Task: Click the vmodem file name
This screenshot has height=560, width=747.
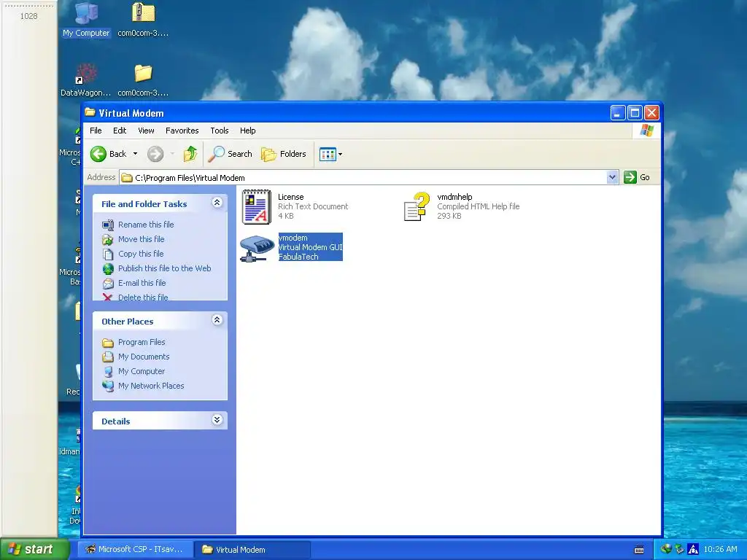Action: (293, 238)
